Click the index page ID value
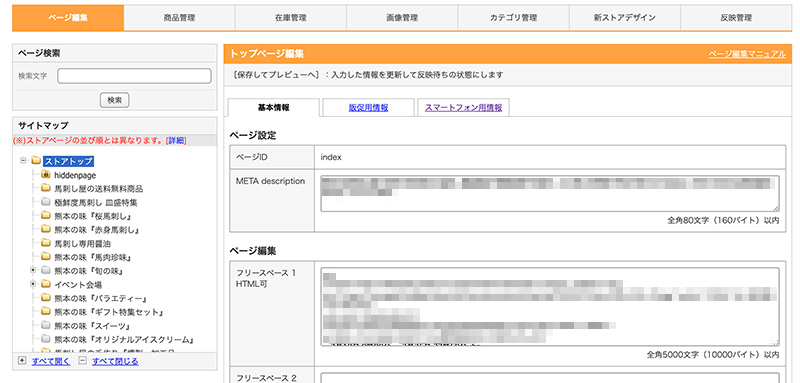This screenshot has height=383, width=800. coord(331,158)
